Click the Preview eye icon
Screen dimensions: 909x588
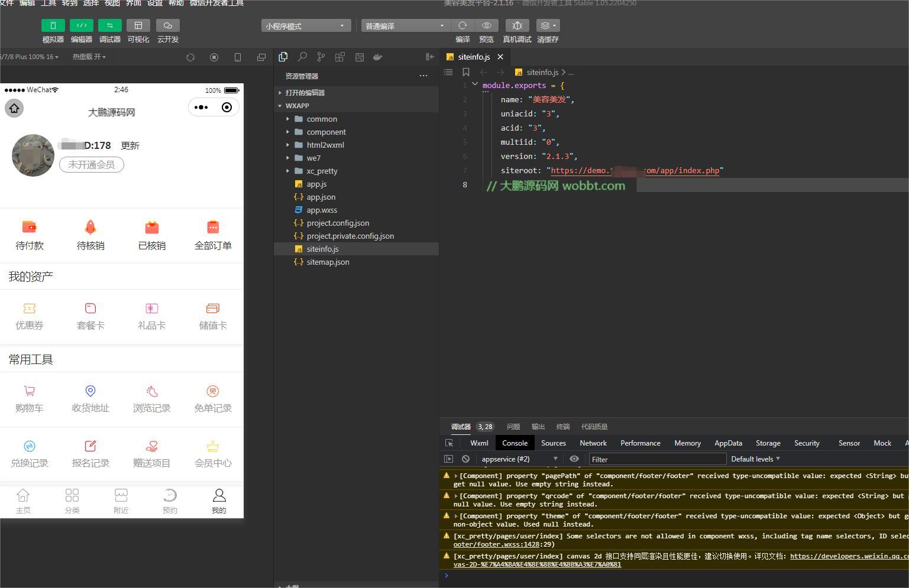click(x=486, y=25)
